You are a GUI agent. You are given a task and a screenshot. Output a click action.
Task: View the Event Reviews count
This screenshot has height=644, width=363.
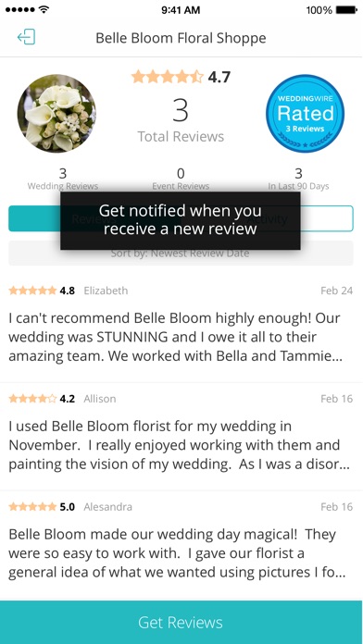181,180
